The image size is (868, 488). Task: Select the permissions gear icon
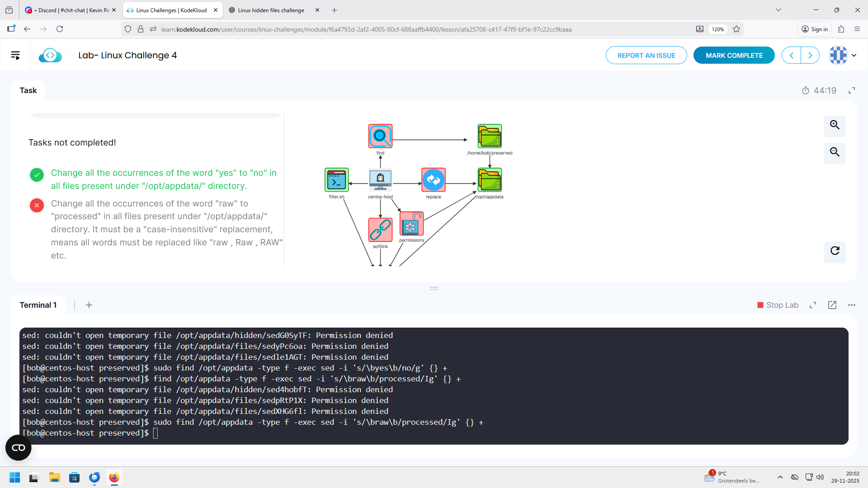pyautogui.click(x=411, y=224)
